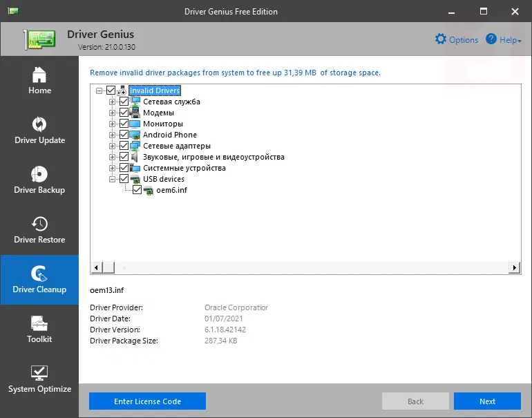This screenshot has height=418, width=532.
Task: Click the Driver Genius circuit board logo
Action: (x=39, y=39)
